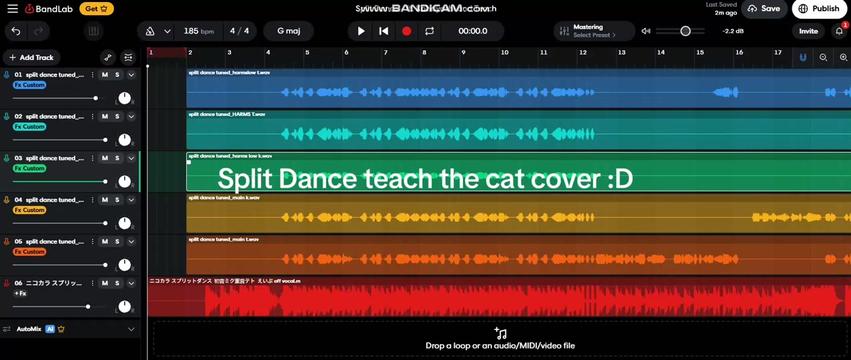Image resolution: width=851 pixels, height=360 pixels.
Task: Return to start with skip-back button
Action: pos(383,31)
